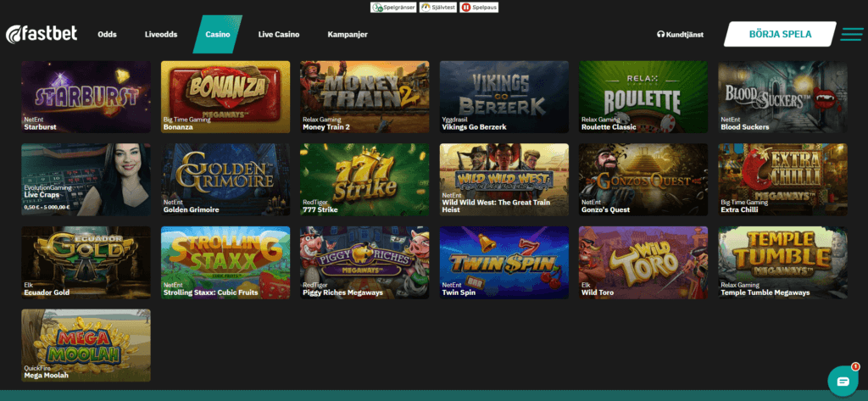Join the Live Craps table
Image resolution: width=868 pixels, height=401 pixels.
86,180
